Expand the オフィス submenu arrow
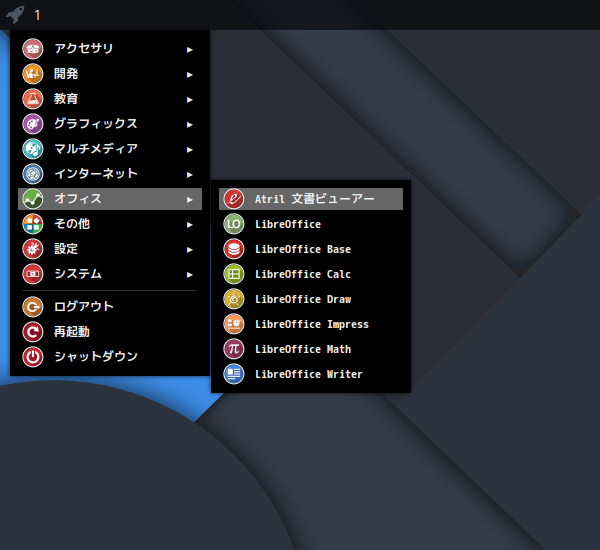Screen dimensions: 600x550 coord(189,199)
